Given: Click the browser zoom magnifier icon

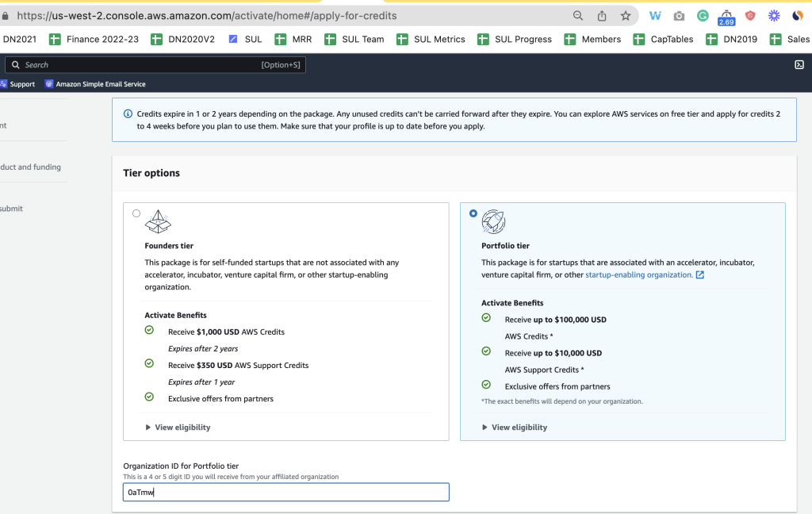Looking at the screenshot, I should 578,16.
